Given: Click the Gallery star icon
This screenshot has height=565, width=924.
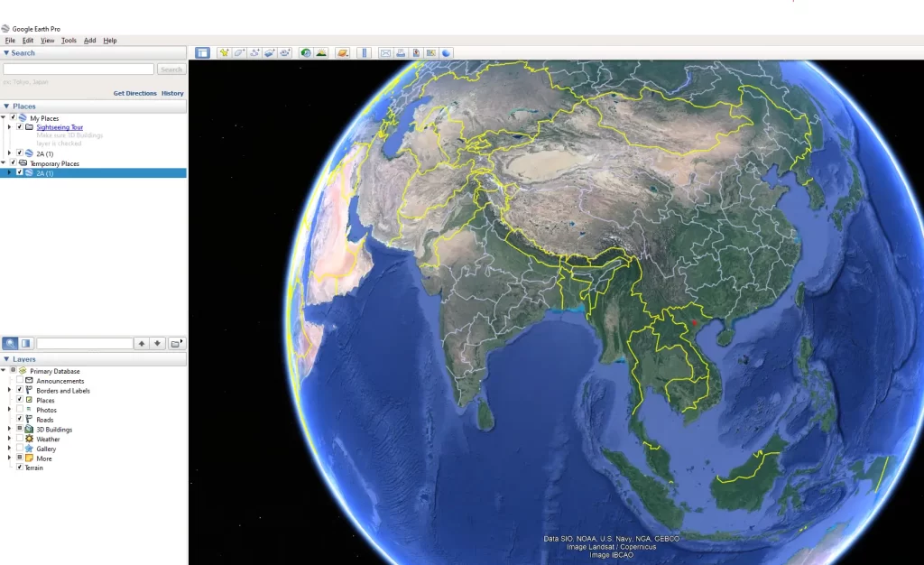Looking at the screenshot, I should point(29,449).
